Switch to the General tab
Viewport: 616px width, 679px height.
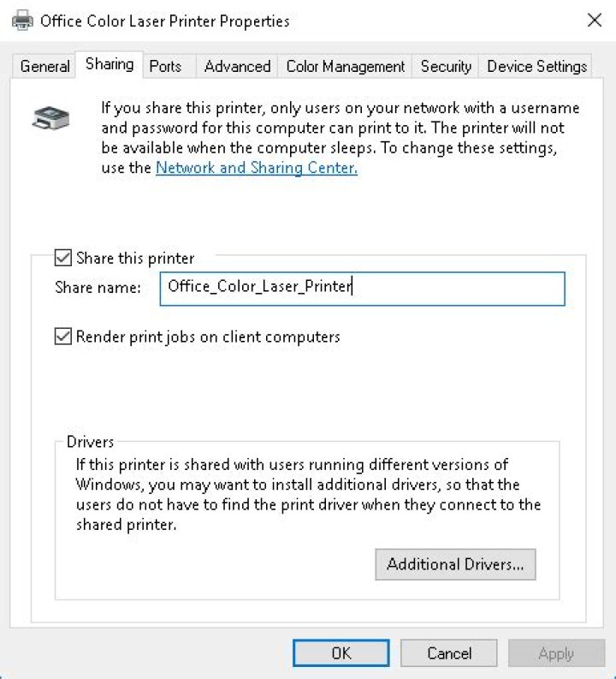click(45, 66)
